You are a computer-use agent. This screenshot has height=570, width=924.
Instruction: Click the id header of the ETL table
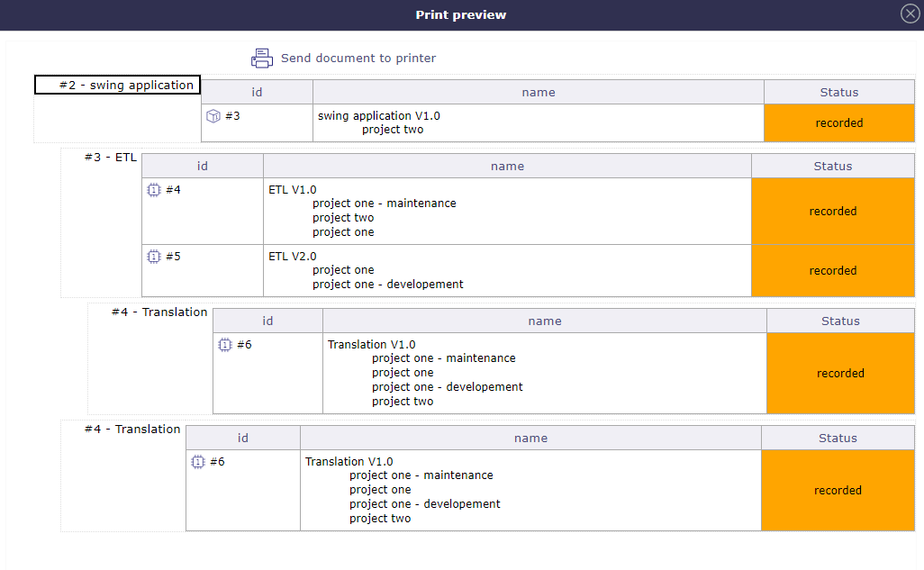(202, 166)
